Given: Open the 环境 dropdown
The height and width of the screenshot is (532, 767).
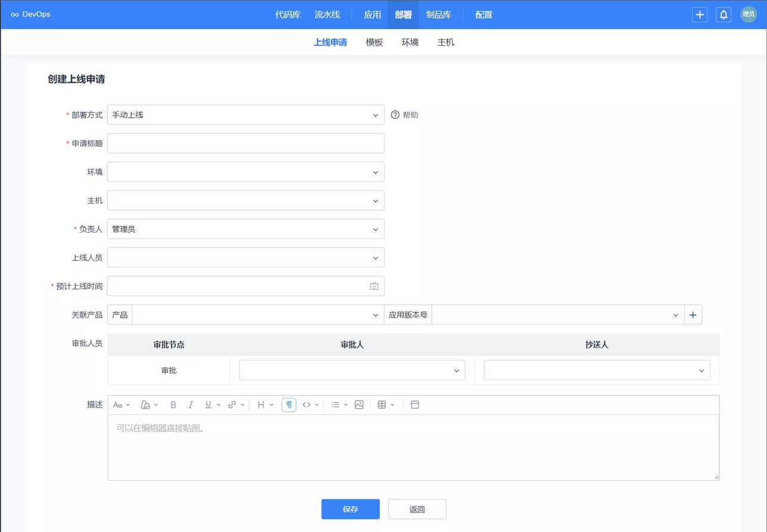Looking at the screenshot, I should click(x=245, y=172).
